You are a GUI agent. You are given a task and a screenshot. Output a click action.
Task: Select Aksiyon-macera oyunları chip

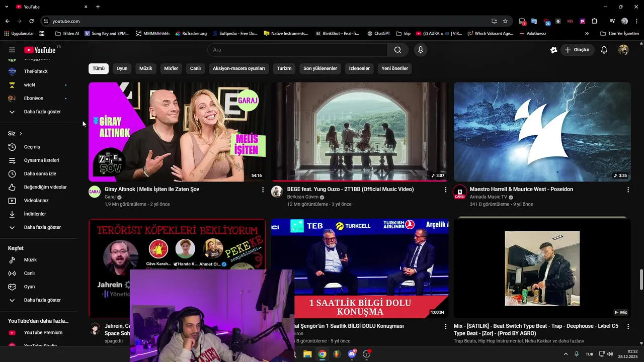(x=239, y=68)
